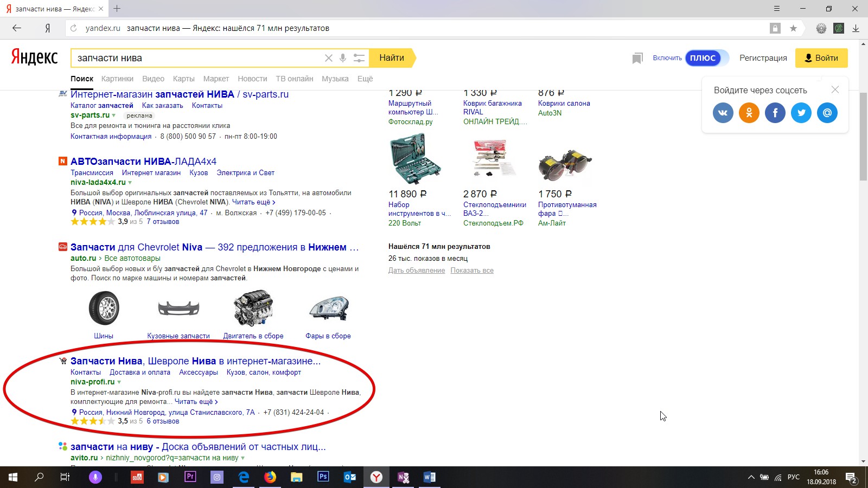This screenshot has width=868, height=488.
Task: Switch to the Картинки tab
Action: [x=117, y=79]
